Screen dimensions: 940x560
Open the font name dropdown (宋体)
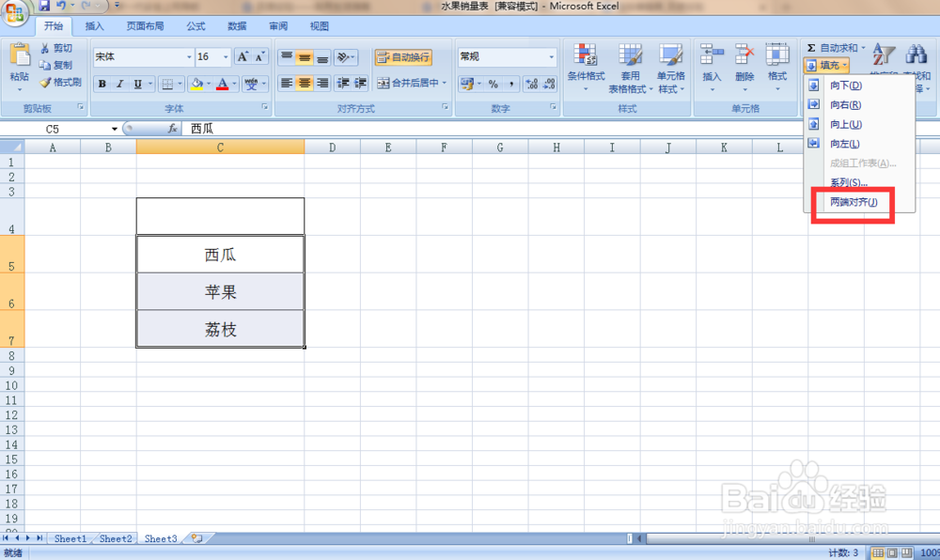pos(189,57)
